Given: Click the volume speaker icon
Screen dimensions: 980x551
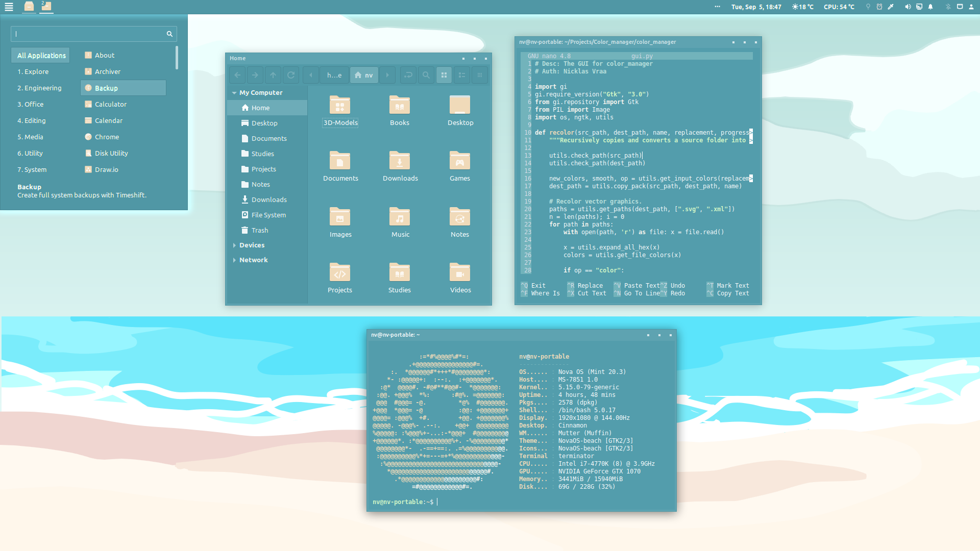Looking at the screenshot, I should (x=908, y=7).
